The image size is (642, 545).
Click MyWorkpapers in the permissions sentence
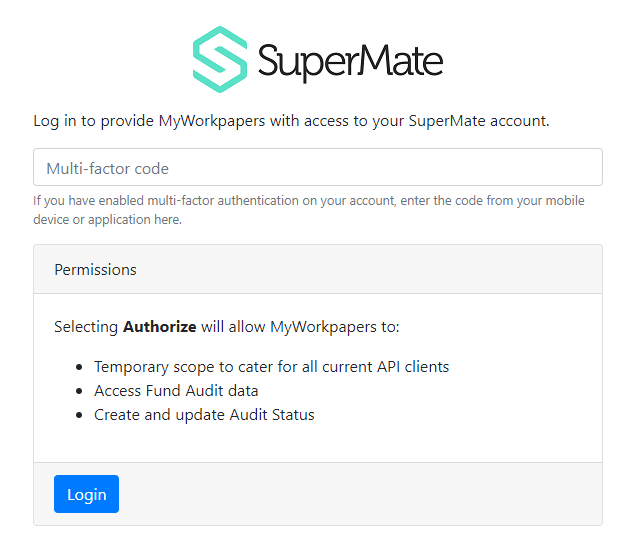click(x=323, y=327)
